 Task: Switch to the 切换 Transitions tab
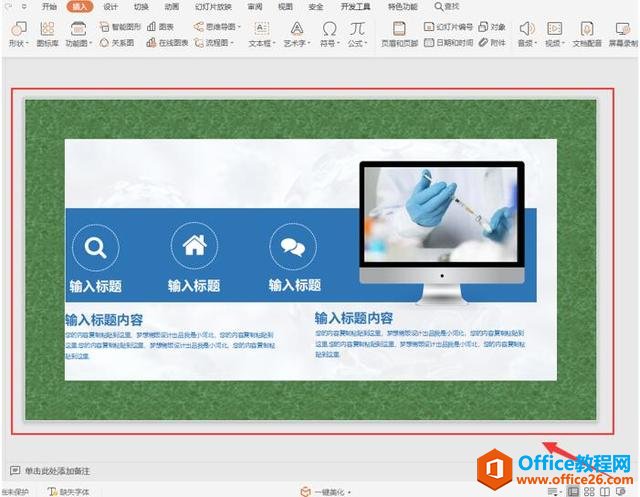point(141,7)
